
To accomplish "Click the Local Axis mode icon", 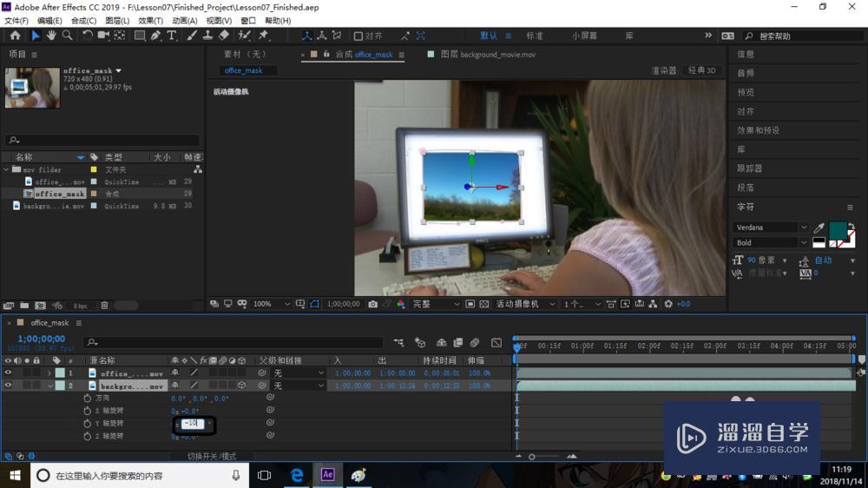I will tap(306, 36).
